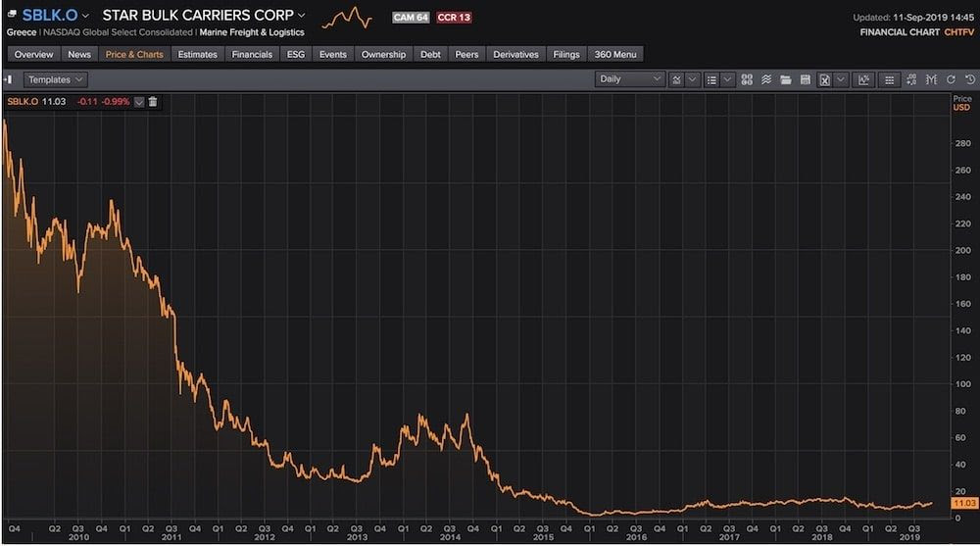
Task: Click the percent chart analysis icon
Action: [863, 79]
